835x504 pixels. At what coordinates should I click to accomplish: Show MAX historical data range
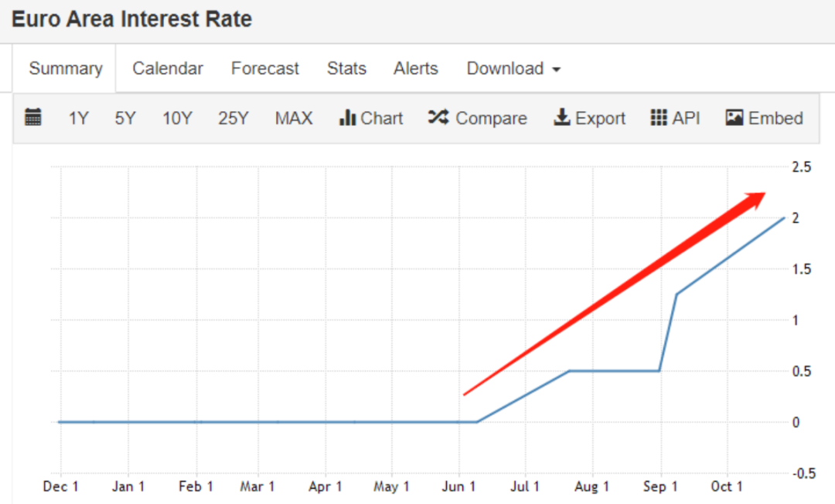click(x=294, y=118)
